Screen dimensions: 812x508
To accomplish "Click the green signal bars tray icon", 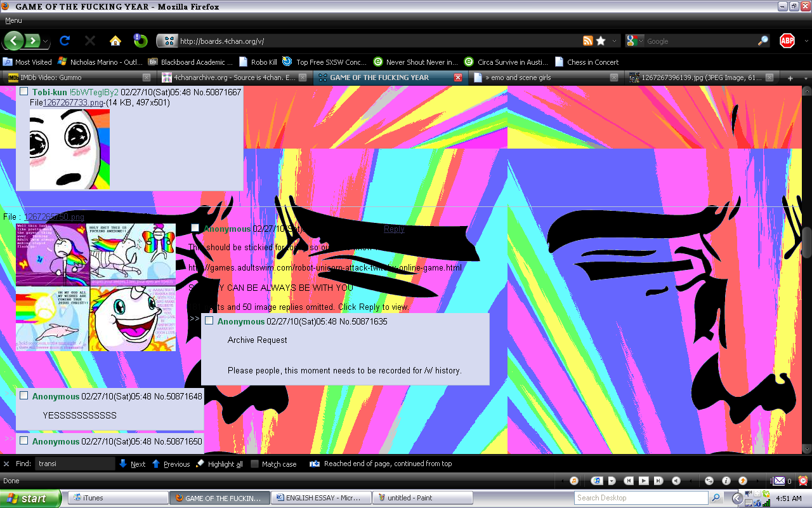I will (x=766, y=502).
